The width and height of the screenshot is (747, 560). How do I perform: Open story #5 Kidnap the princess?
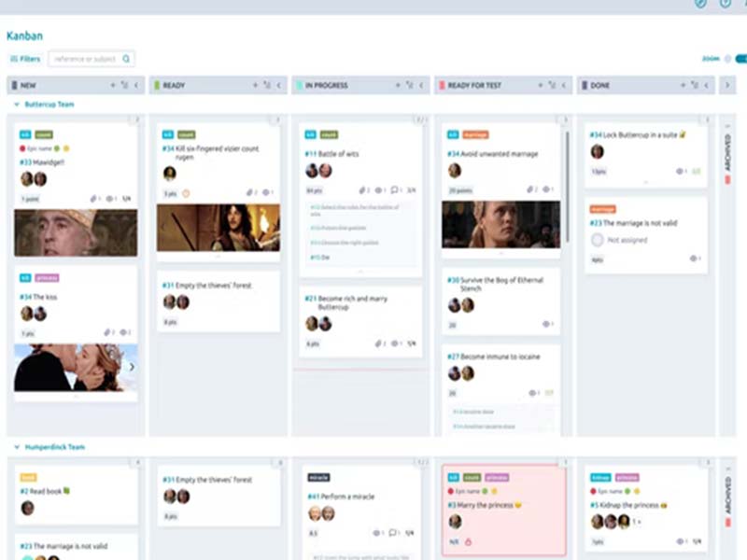[x=628, y=505]
